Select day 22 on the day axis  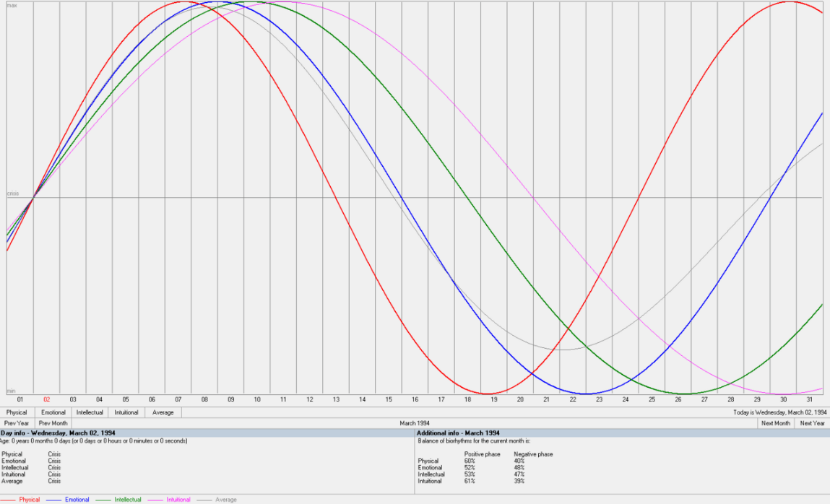[573, 399]
